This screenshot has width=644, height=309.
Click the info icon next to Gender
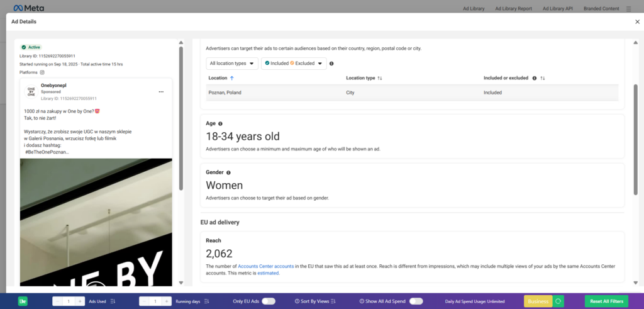[228, 172]
